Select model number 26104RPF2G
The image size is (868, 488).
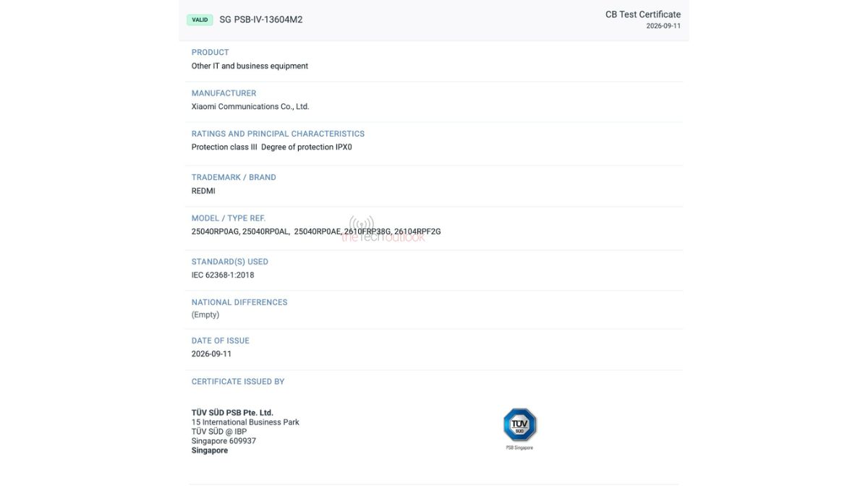[418, 231]
